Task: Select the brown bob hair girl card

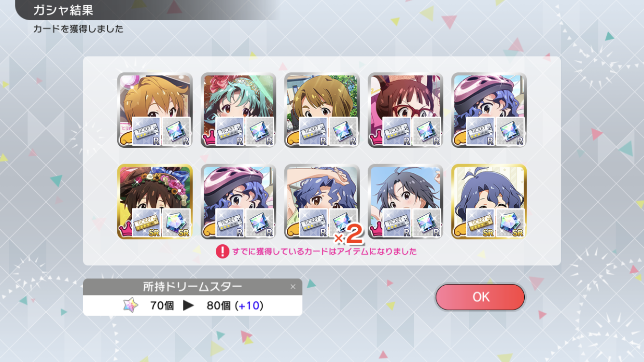Action: (322, 111)
